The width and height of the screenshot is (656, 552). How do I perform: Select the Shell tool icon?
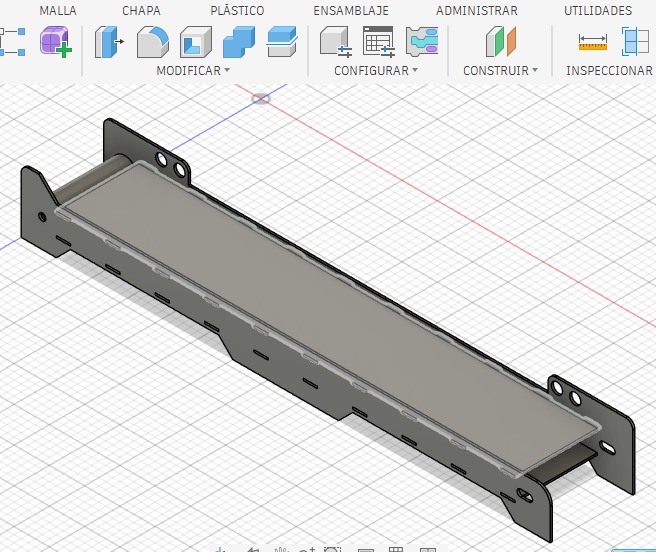(196, 41)
